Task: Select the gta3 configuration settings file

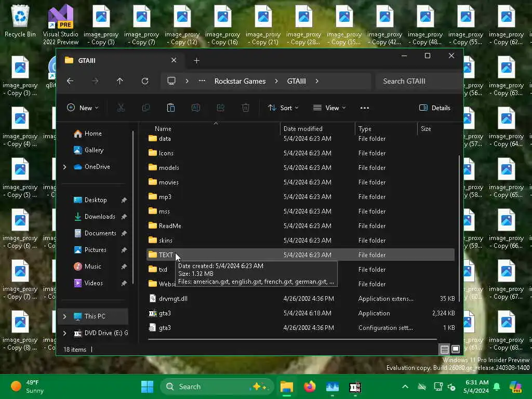Action: tap(301, 328)
